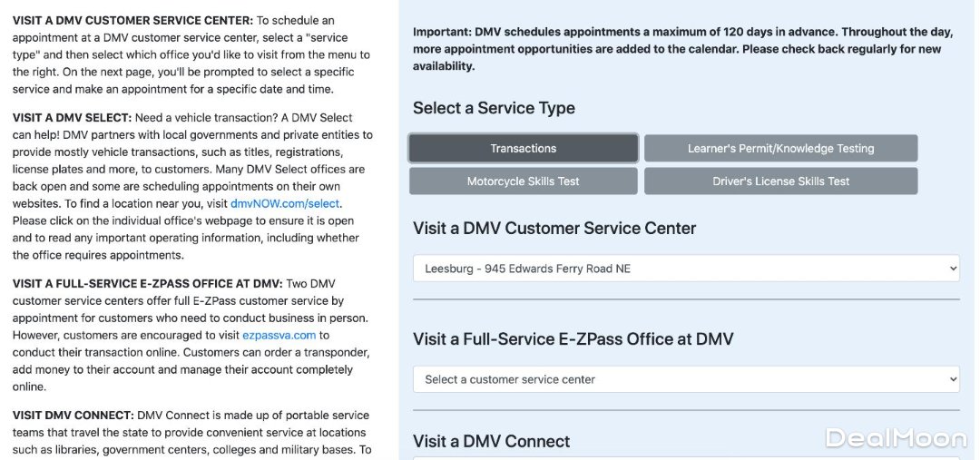Click the 'Visit a DMV Customer Service Center' heading

(x=554, y=228)
